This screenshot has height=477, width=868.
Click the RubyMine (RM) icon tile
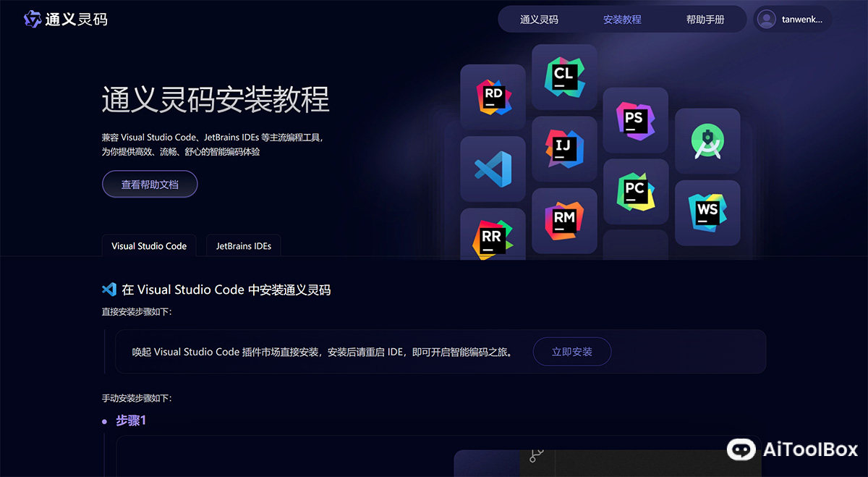click(564, 220)
